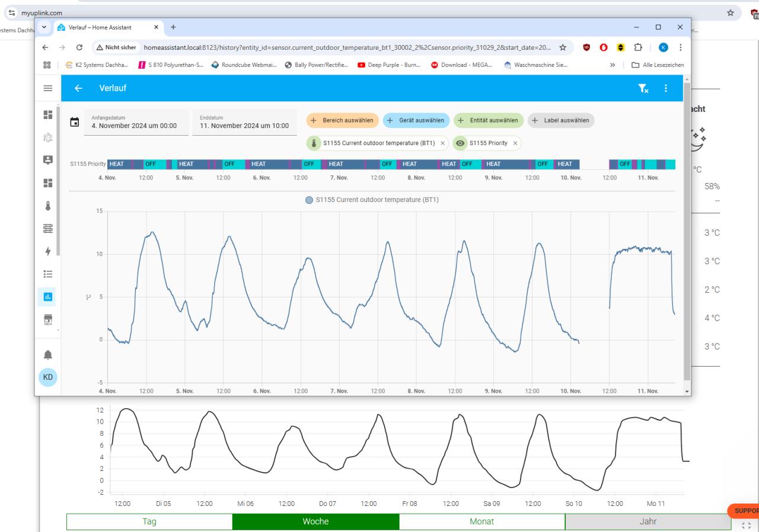The image size is (759, 532).
Task: Click the orange Support button in myUplink
Action: pos(744,510)
